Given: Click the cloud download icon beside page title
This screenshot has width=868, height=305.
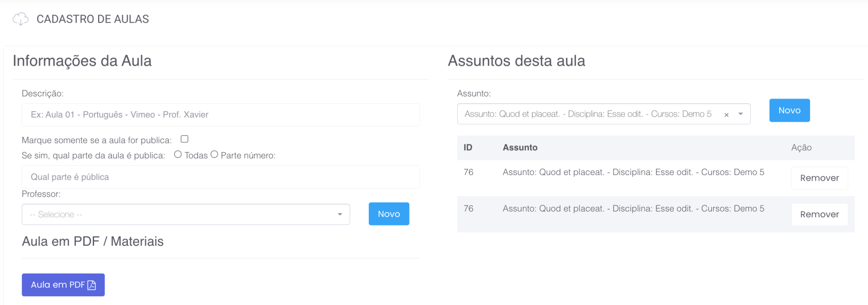Looking at the screenshot, I should pyautogui.click(x=20, y=19).
